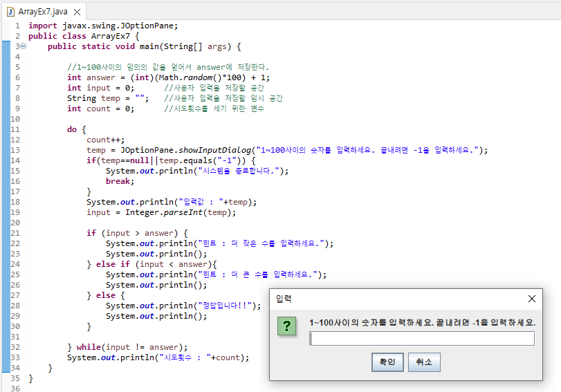Click the 'int input = 0;' statement
The height and width of the screenshot is (392, 561).
coord(100,88)
